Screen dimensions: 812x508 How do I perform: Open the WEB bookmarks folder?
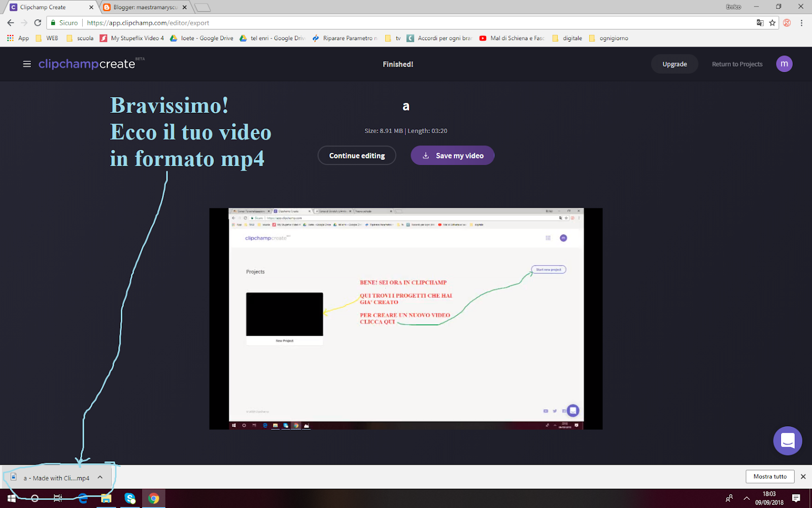point(47,38)
